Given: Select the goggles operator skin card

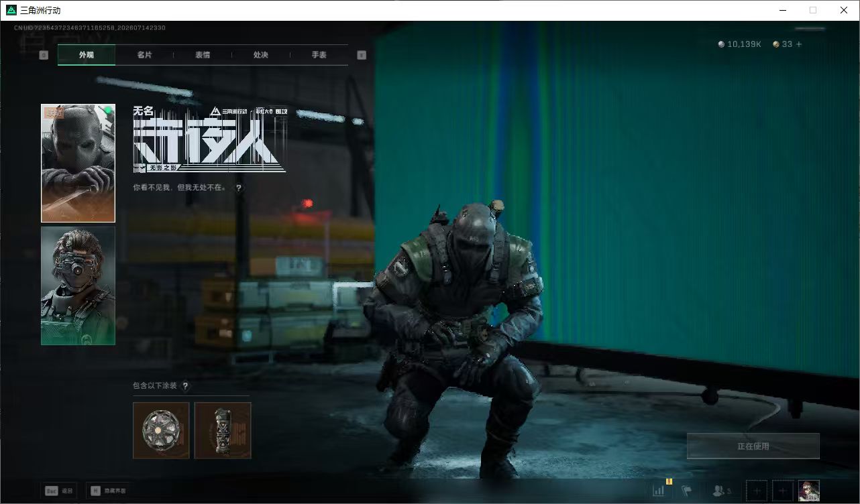Looking at the screenshot, I should (78, 286).
